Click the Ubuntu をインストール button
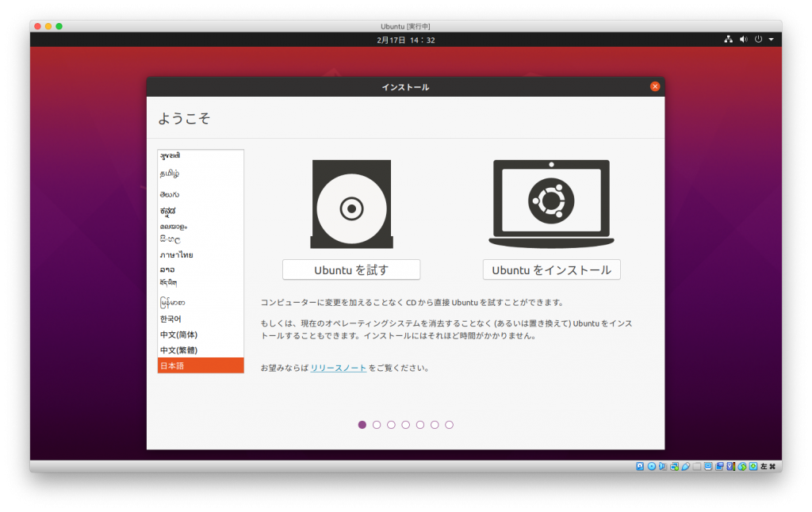 (551, 269)
